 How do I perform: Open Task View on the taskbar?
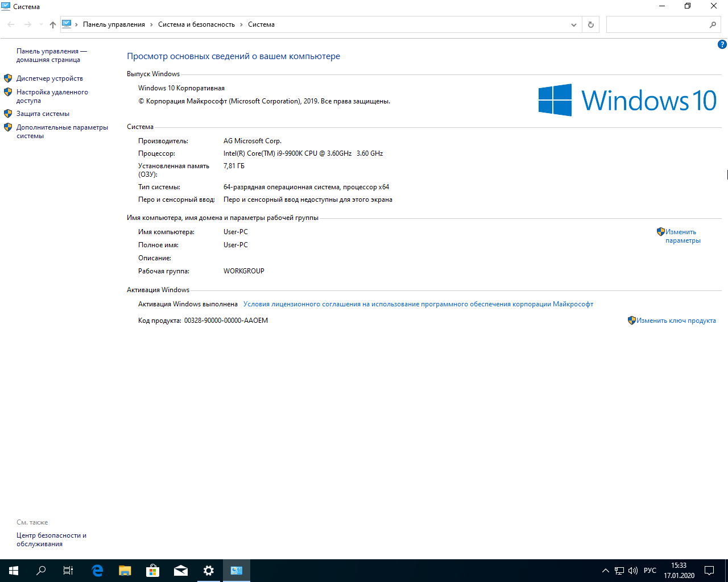click(68, 571)
